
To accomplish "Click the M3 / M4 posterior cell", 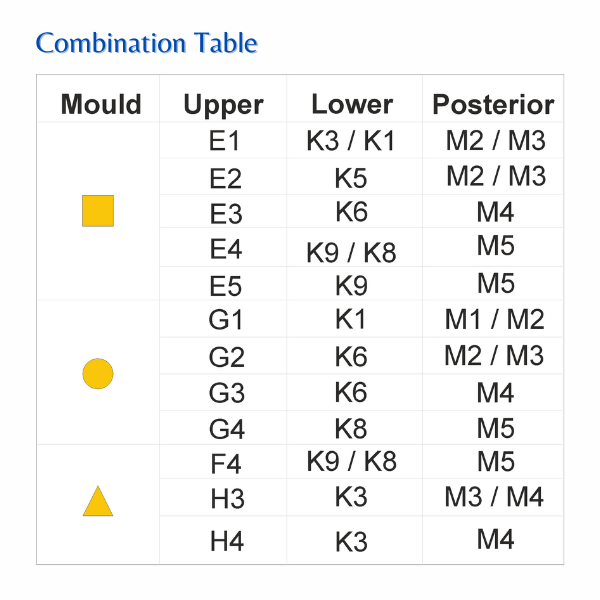I will click(x=495, y=497).
